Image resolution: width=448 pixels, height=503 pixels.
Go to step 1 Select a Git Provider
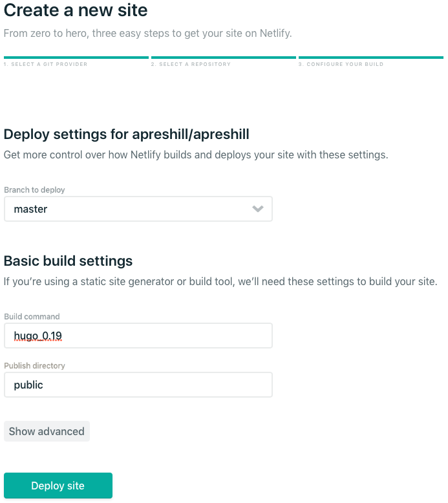point(45,65)
